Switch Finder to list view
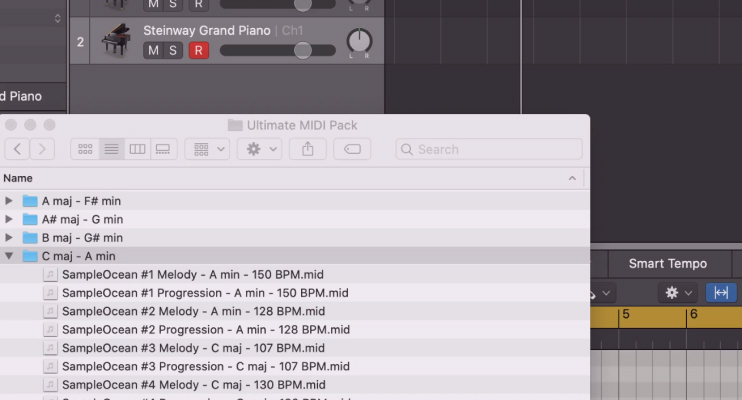This screenshot has width=742, height=400. (x=111, y=149)
